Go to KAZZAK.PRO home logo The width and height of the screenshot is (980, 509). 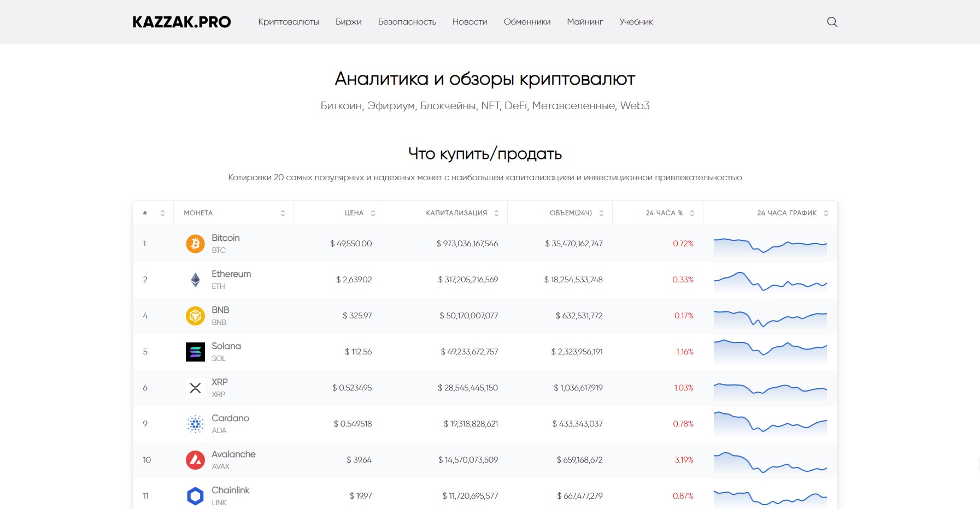pos(181,22)
